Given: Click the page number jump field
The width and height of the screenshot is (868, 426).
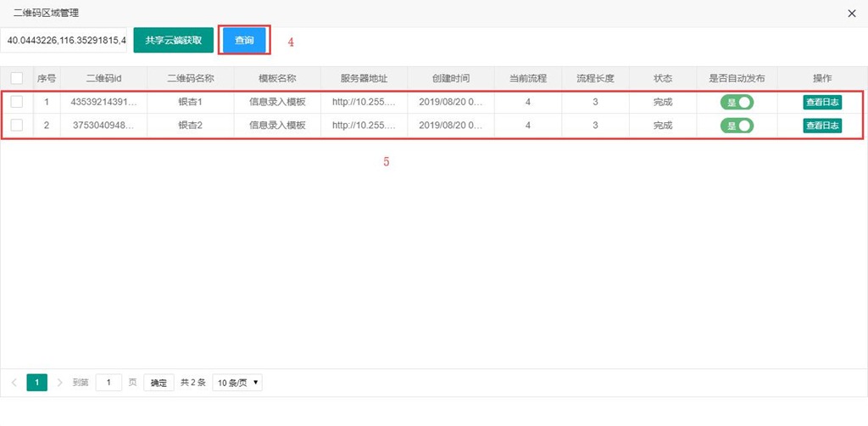Looking at the screenshot, I should [x=108, y=383].
